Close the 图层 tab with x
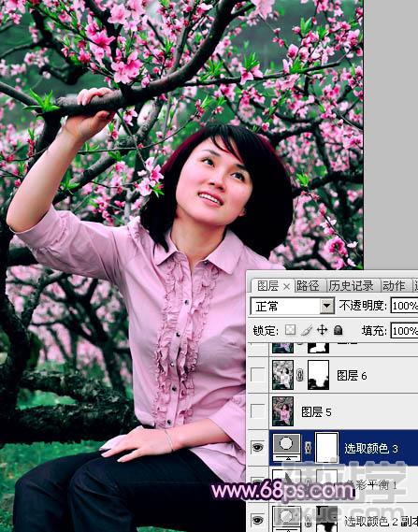This screenshot has width=418, height=532. pyautogui.click(x=286, y=287)
